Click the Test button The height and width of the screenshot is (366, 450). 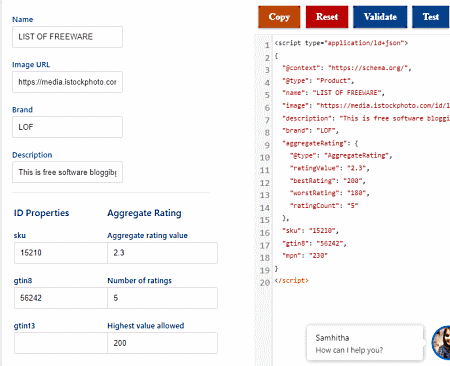coord(431,17)
